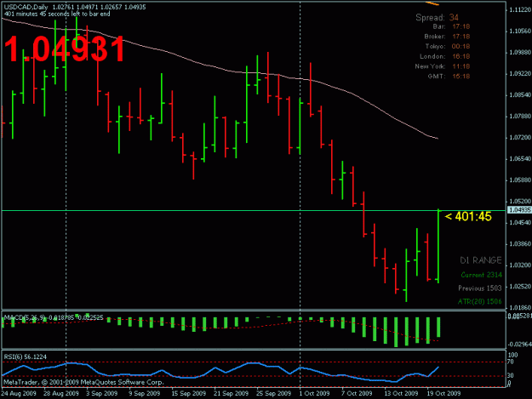Image resolution: width=532 pixels, height=399 pixels.
Task: Click the 19 Oct 2009 date label
Action: (x=443, y=393)
